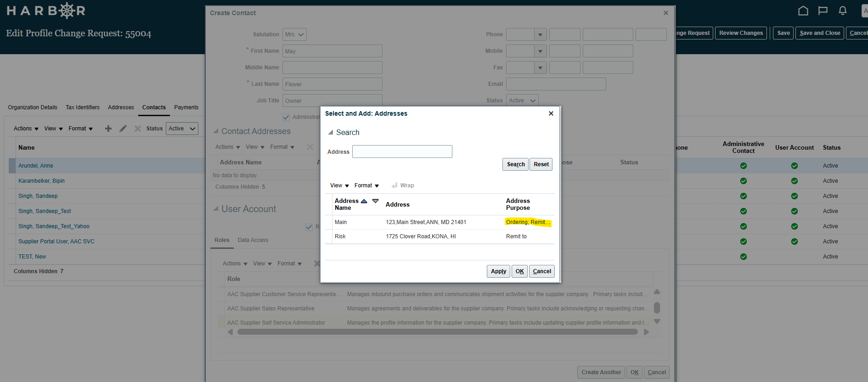Open the Notifications bell icon
The image size is (868, 382).
pos(843,11)
